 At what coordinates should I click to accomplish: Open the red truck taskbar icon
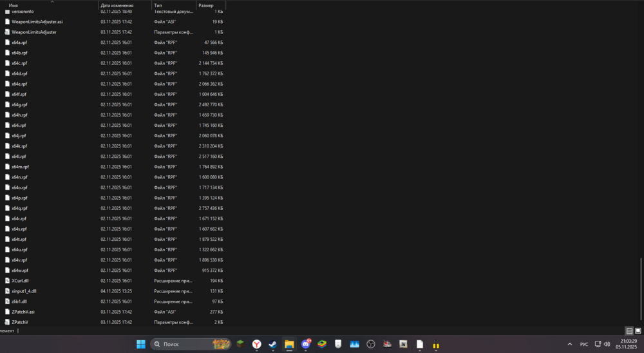coord(387,344)
